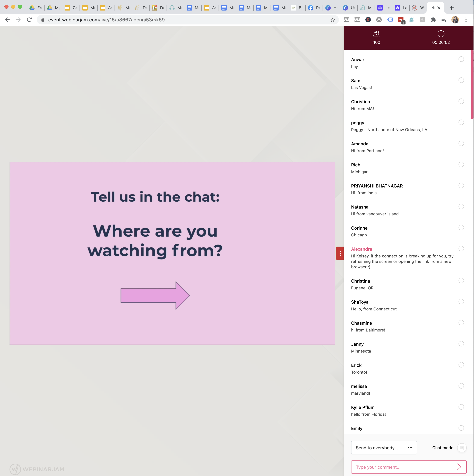
Task: Click the webinar timer clock icon
Action: pos(441,34)
